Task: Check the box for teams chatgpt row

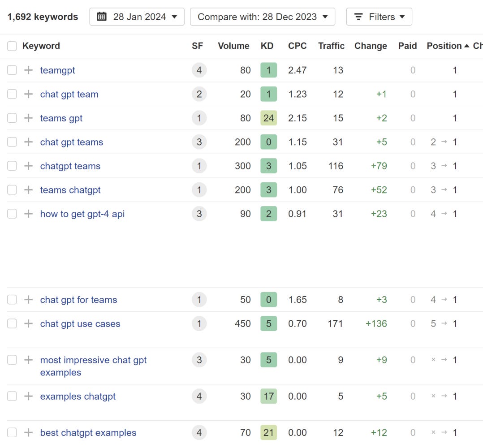Action: [x=12, y=190]
